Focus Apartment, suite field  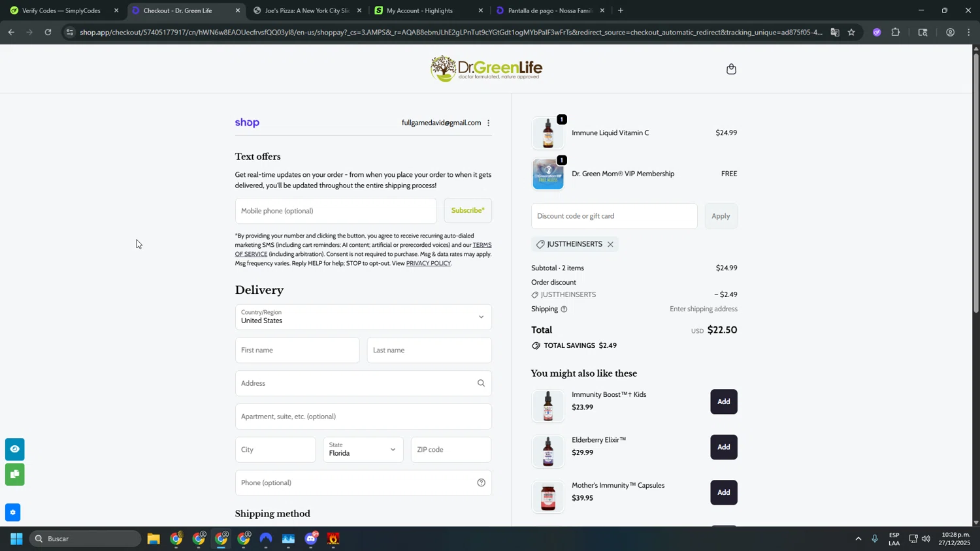(363, 417)
